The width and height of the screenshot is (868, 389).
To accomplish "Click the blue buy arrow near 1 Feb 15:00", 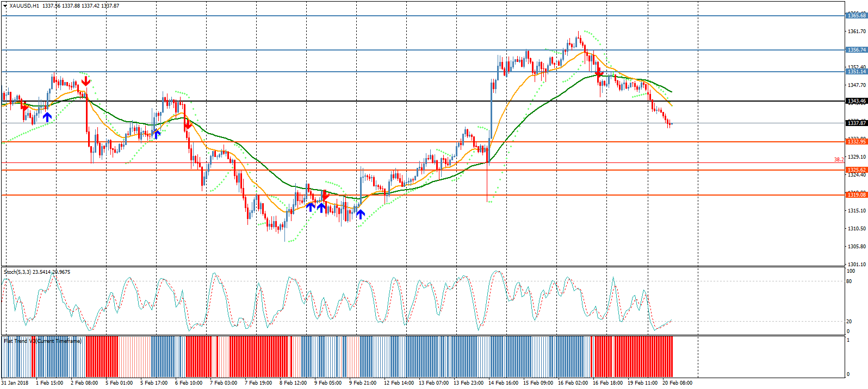I will click(47, 116).
